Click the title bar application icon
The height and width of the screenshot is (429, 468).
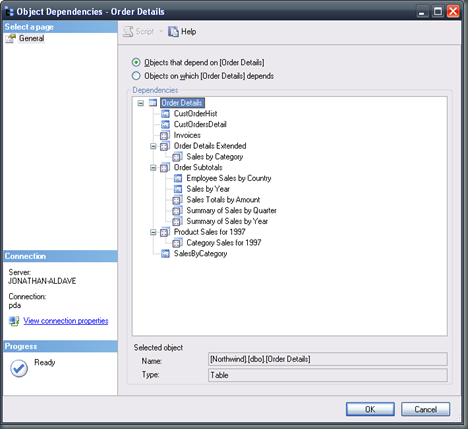(9, 12)
